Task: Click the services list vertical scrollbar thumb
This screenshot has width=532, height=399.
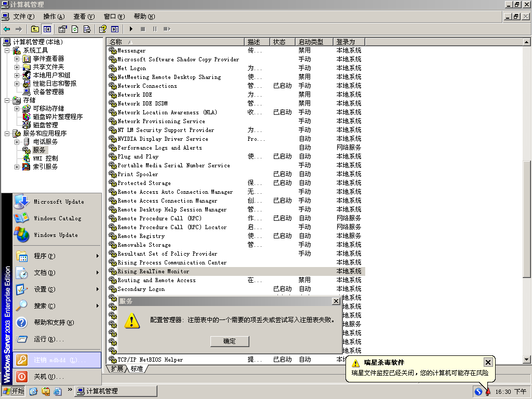Action: [x=526, y=219]
